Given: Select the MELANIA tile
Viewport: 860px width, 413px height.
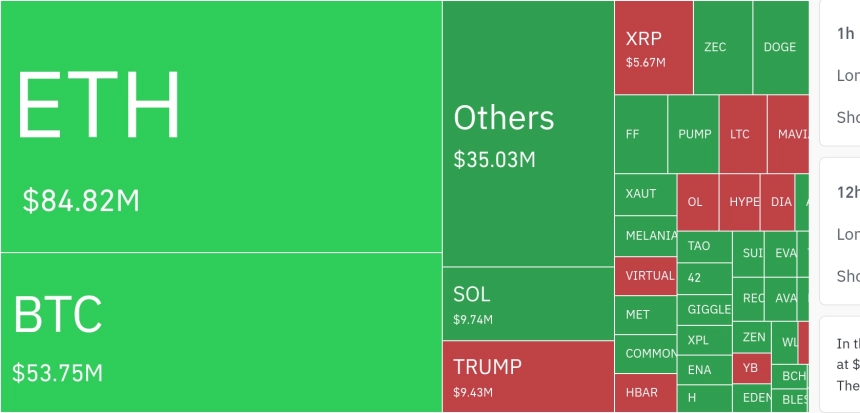Looking at the screenshot, I should click(645, 236).
